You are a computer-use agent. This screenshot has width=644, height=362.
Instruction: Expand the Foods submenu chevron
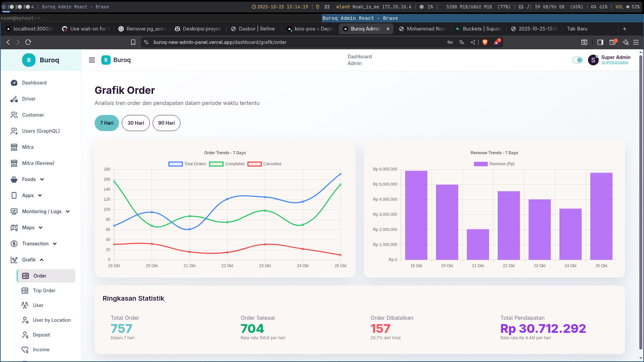pyautogui.click(x=42, y=179)
